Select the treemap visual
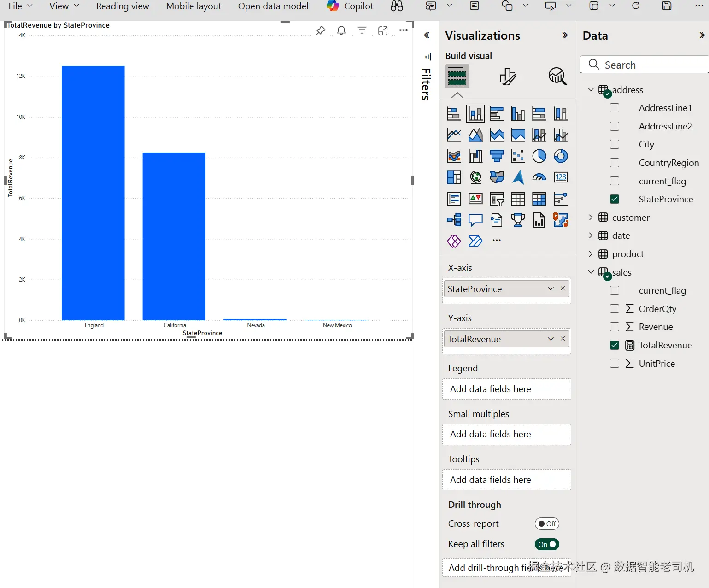Image resolution: width=709 pixels, height=588 pixels. (454, 177)
